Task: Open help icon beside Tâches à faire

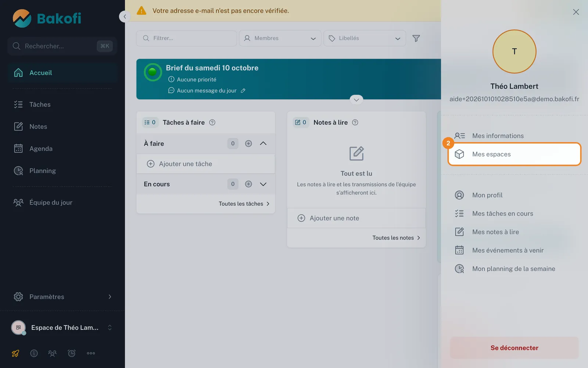Action: pyautogui.click(x=212, y=123)
